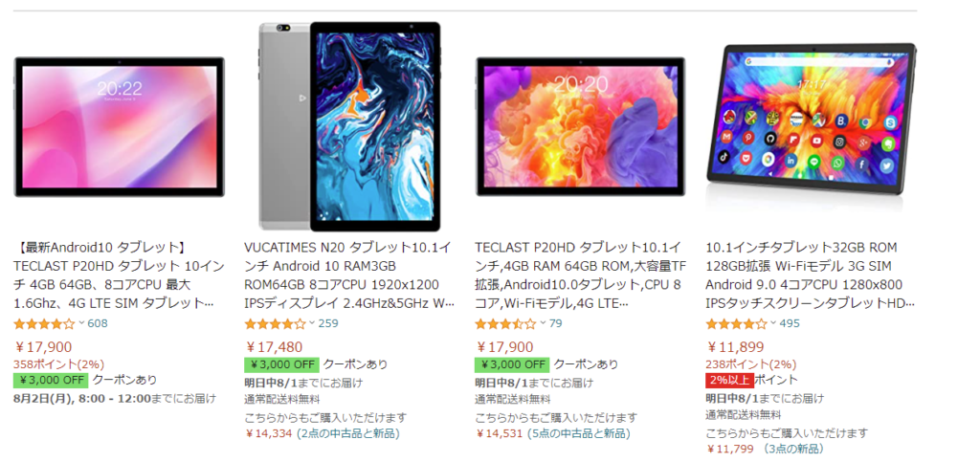Open the 10.1インチタブレット32GB ROM title link
The image size is (980, 462).
tap(811, 275)
